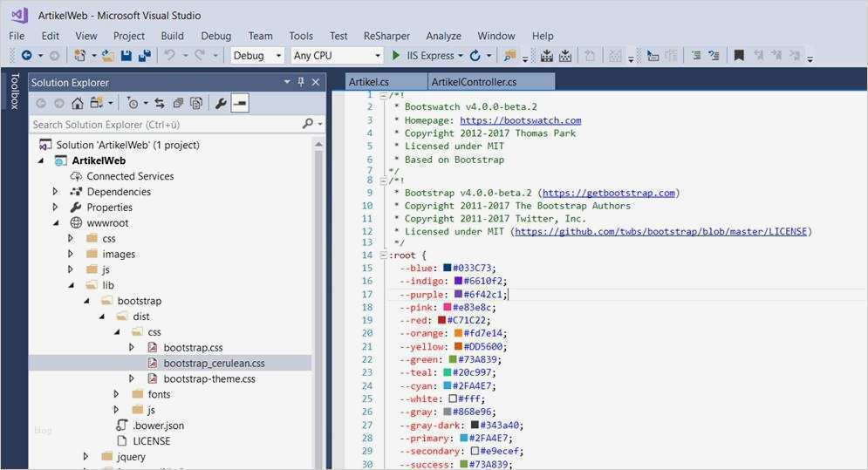Image resolution: width=868 pixels, height=470 pixels.
Task: Open the Any CPU platform dropdown
Action: 337,56
